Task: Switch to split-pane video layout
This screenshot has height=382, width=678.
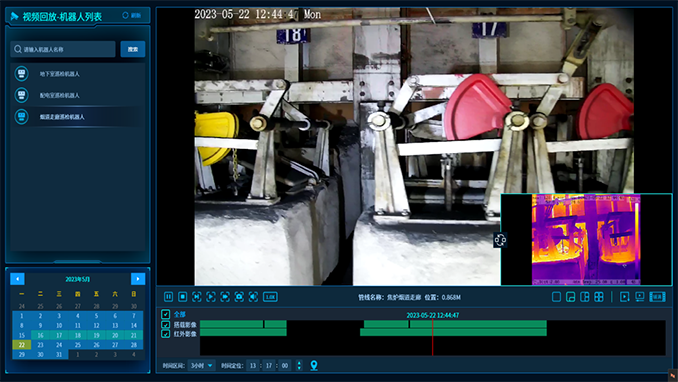Action: [585, 297]
